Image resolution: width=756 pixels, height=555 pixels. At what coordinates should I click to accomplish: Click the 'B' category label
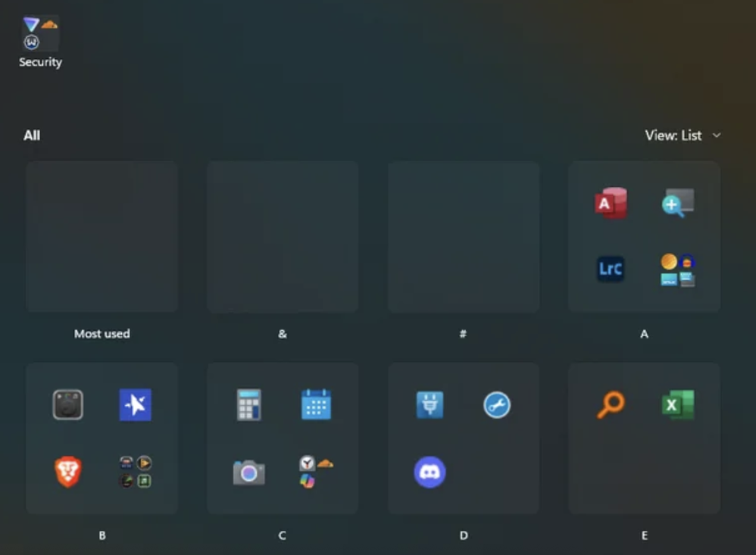(102, 535)
